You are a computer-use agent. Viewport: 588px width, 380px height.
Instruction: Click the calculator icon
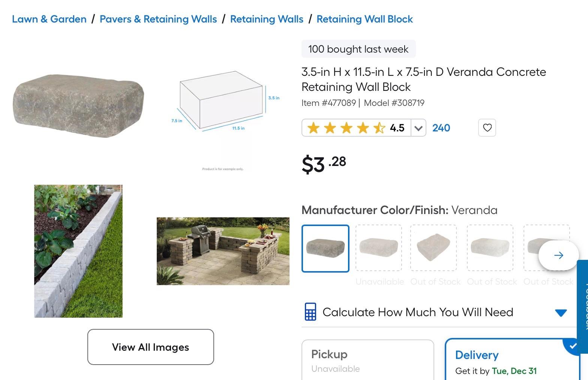(310, 312)
